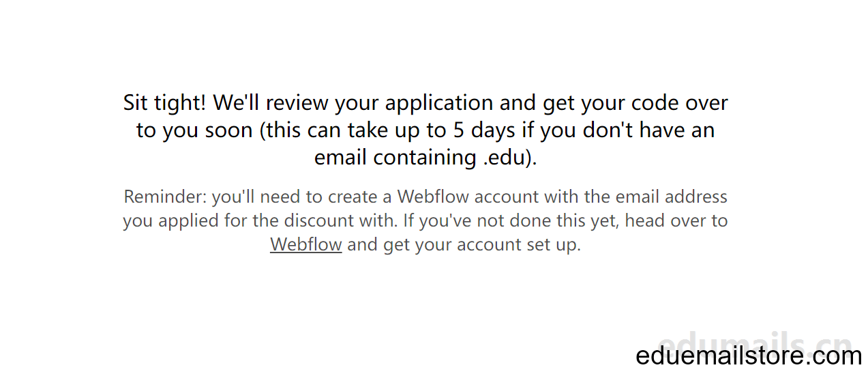Click 'email address' in the reminder line
This screenshot has width=868, height=374.
point(672,197)
